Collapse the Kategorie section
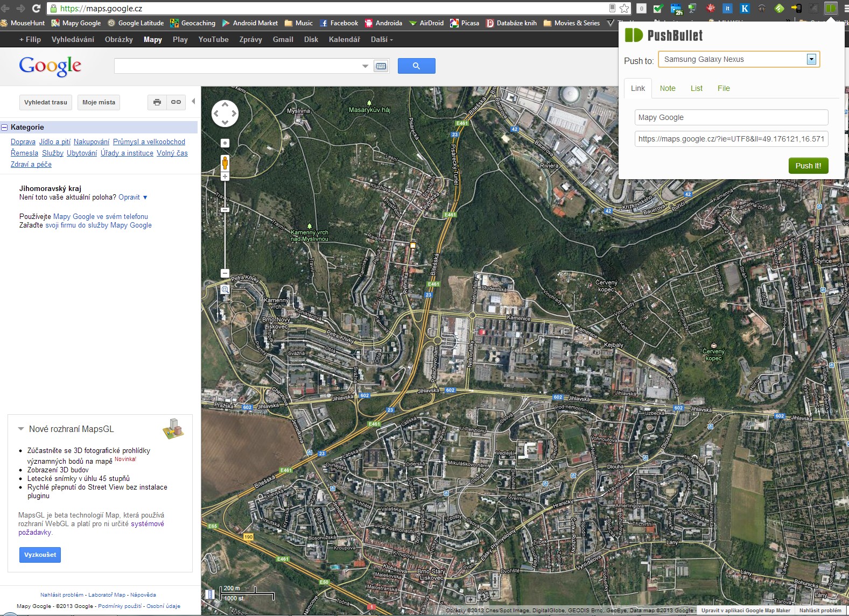This screenshot has height=616, width=849. pyautogui.click(x=4, y=128)
